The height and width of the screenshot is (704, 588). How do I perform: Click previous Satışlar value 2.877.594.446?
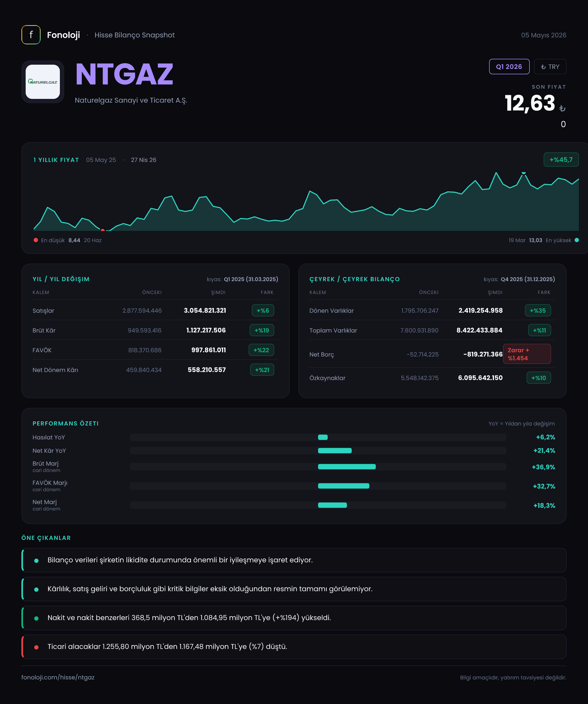142,310
